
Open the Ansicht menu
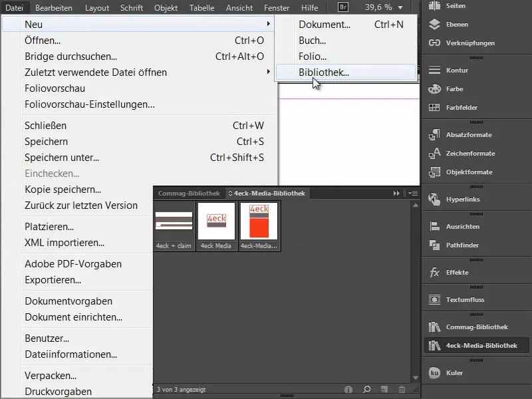point(239,7)
